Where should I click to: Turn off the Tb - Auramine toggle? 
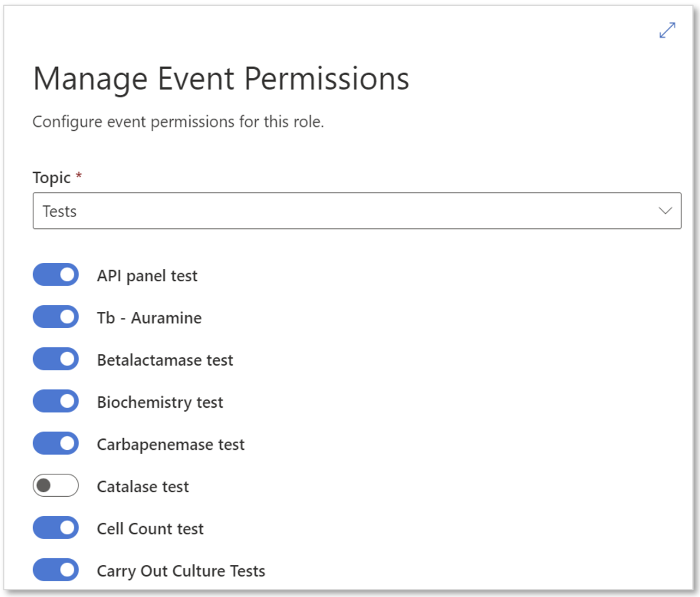click(56, 317)
